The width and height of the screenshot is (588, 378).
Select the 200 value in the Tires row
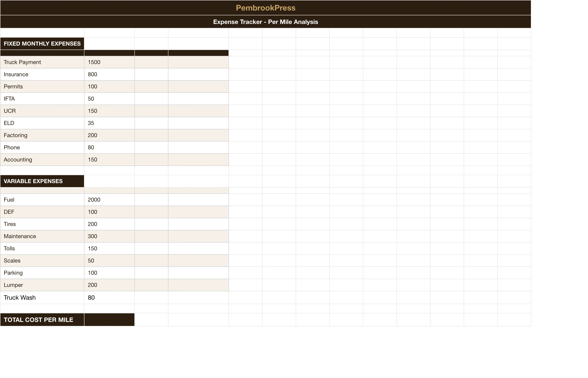tap(109, 224)
